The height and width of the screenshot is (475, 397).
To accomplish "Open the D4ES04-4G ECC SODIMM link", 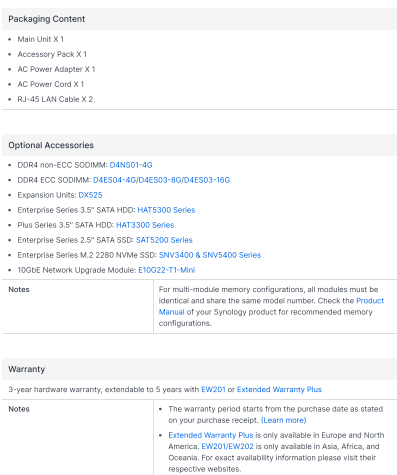I will point(115,180).
